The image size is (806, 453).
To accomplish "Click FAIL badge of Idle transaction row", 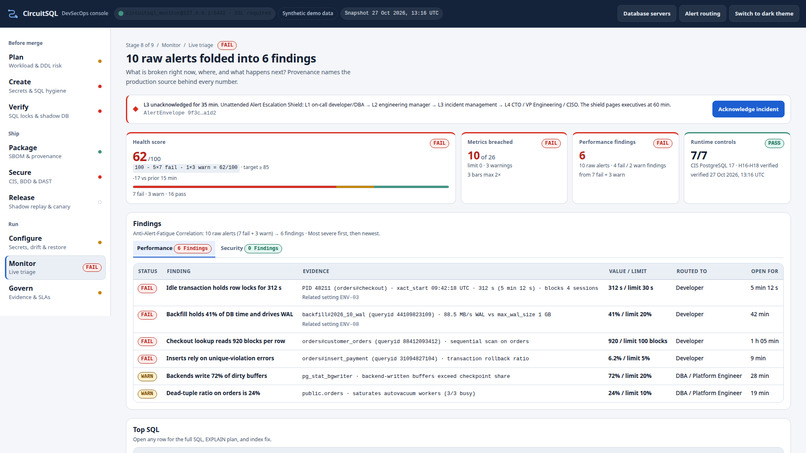I will (x=147, y=288).
